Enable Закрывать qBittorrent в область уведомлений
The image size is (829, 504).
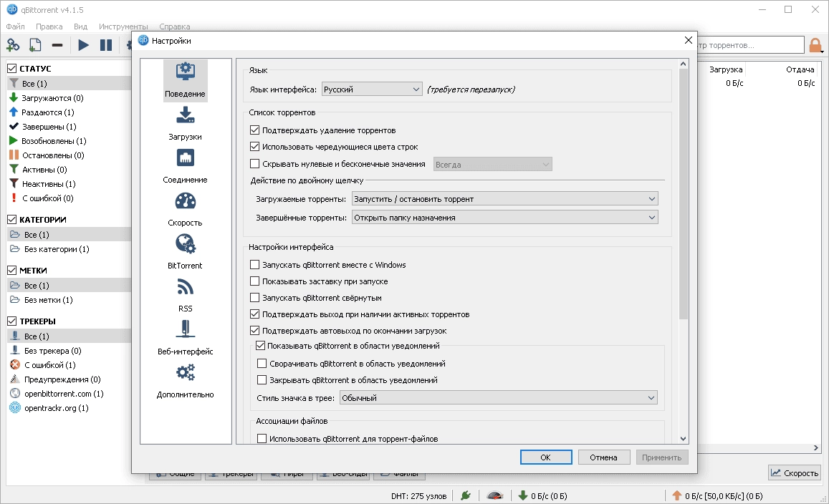tap(262, 380)
